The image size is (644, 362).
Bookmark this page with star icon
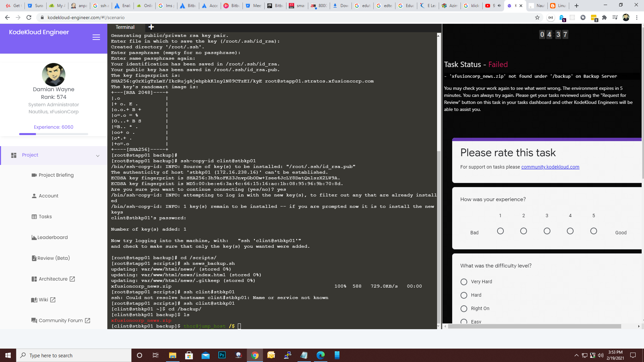(537, 17)
